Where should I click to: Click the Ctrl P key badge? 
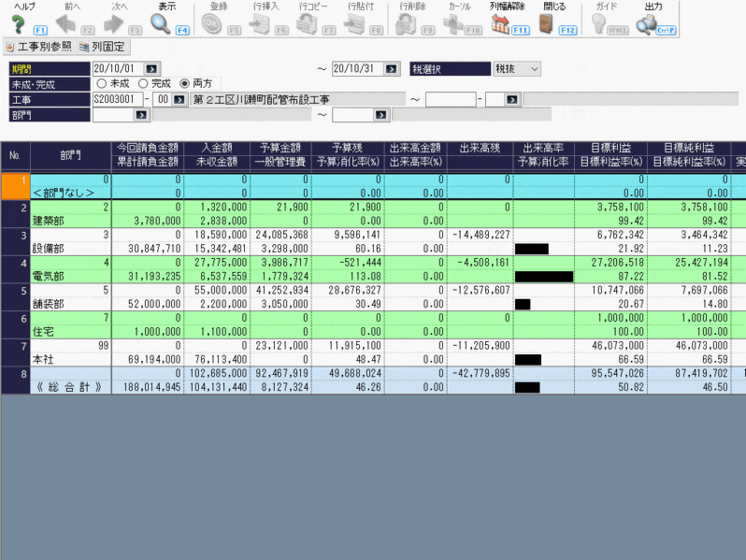click(x=666, y=31)
